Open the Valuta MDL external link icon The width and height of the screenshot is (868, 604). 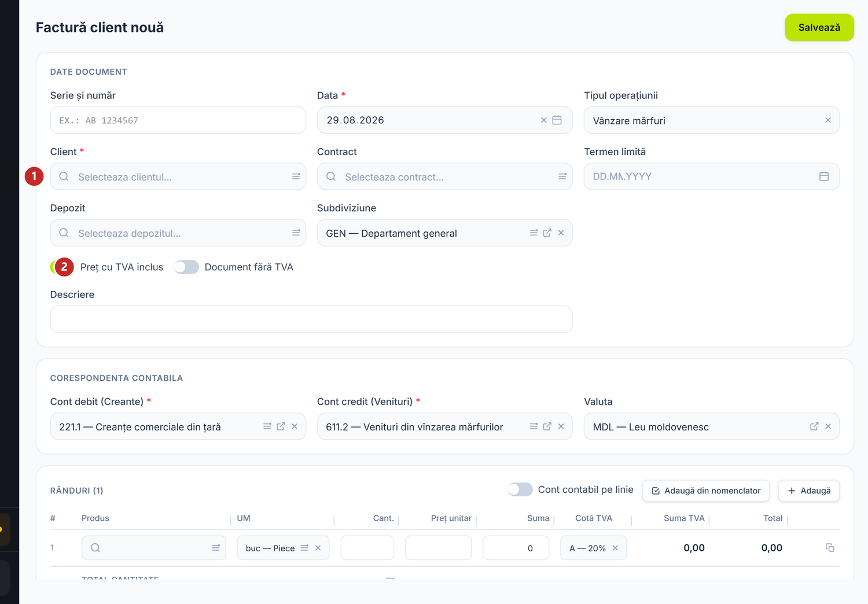[814, 426]
